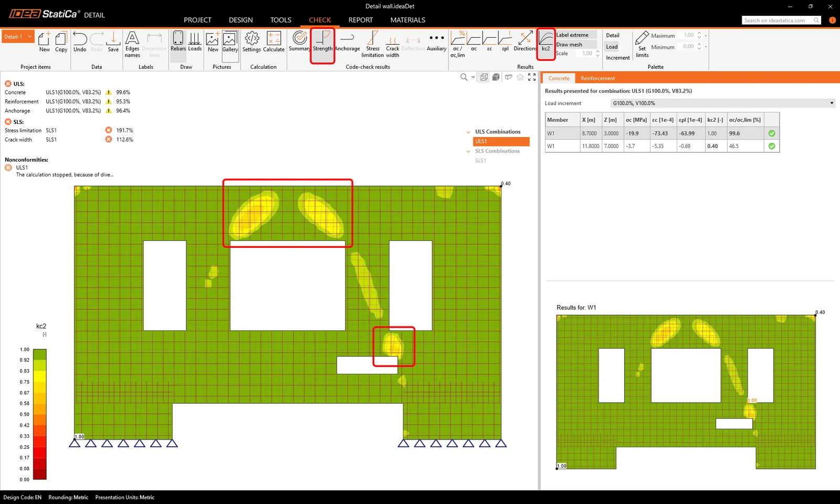Display the kc2 result plot
Viewport: 840px width, 504px height.
[x=546, y=41]
